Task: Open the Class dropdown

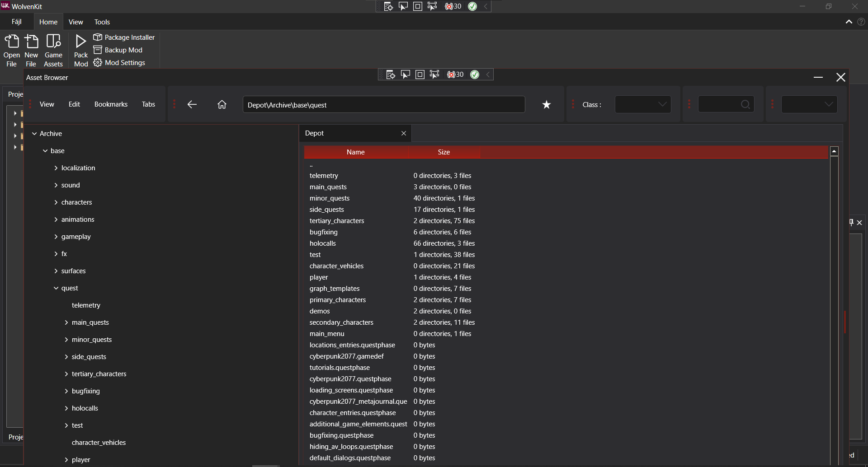Action: click(643, 104)
